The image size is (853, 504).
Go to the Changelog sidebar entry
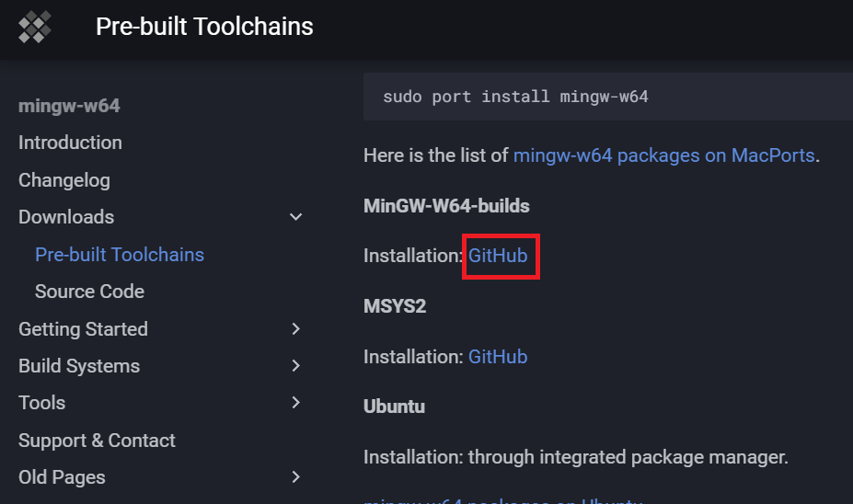pyautogui.click(x=63, y=180)
